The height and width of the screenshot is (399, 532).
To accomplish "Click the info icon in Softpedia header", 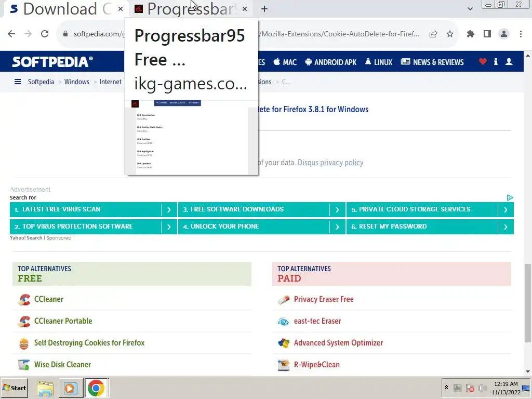I will click(x=496, y=61).
